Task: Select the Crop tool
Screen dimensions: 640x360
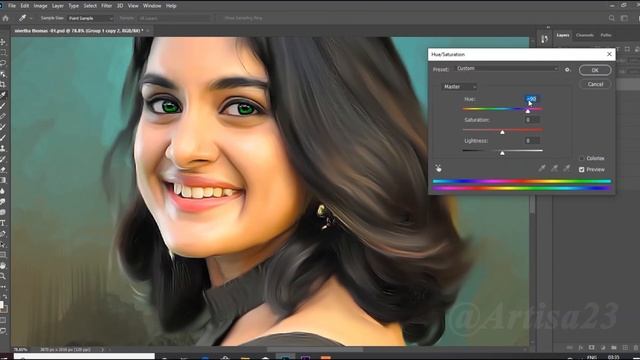Action: (3, 84)
